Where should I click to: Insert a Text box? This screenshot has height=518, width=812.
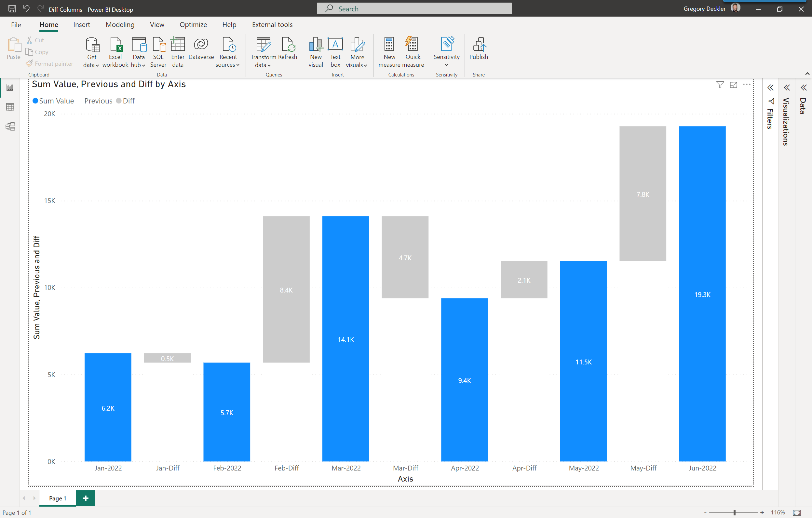335,52
